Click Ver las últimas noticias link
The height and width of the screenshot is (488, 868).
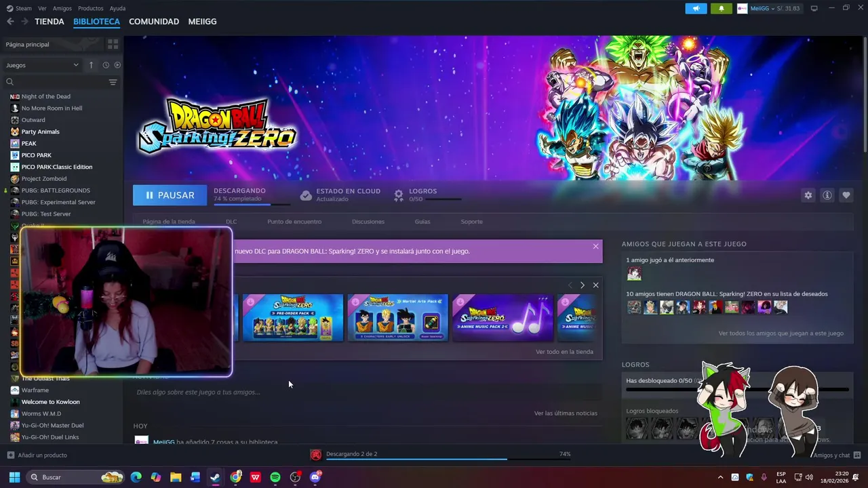(x=566, y=413)
